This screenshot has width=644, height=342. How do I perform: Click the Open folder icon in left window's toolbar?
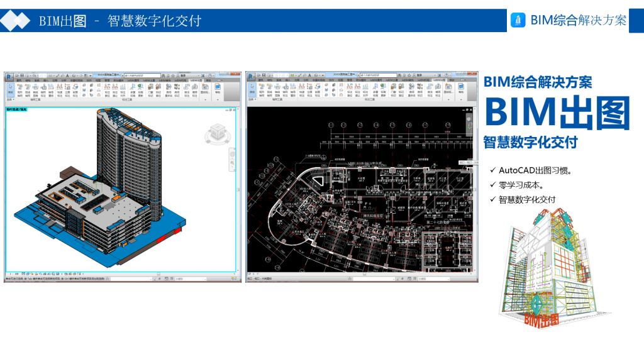click(x=17, y=75)
